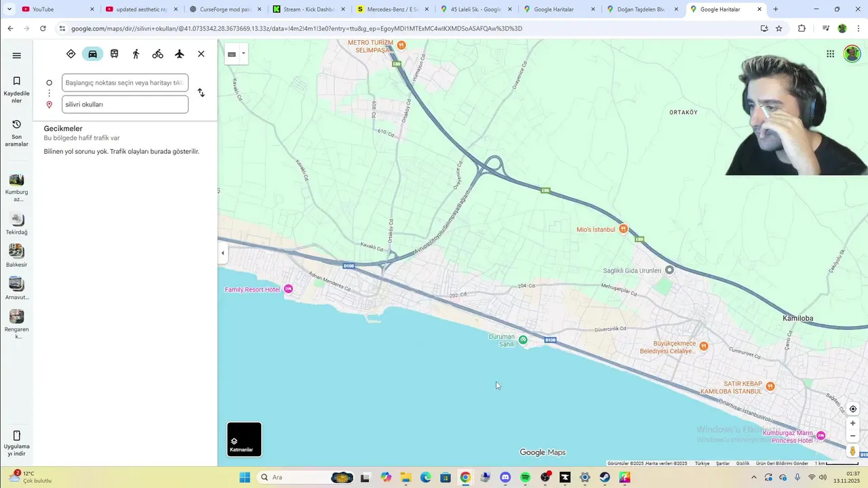The width and height of the screenshot is (868, 488).
Task: Click Büyükçekmece Belediyesi Celaliye marker
Action: (704, 346)
